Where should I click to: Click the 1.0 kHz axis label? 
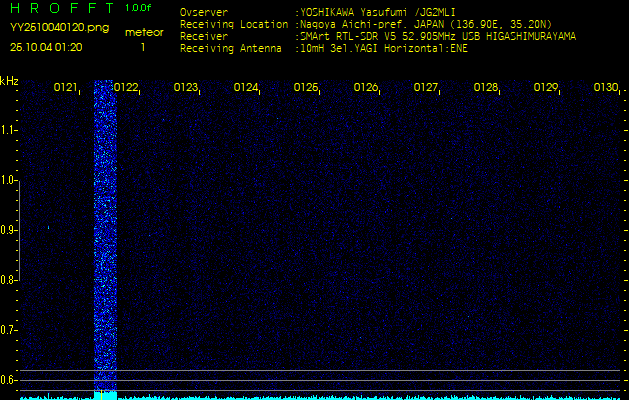(x=7, y=181)
